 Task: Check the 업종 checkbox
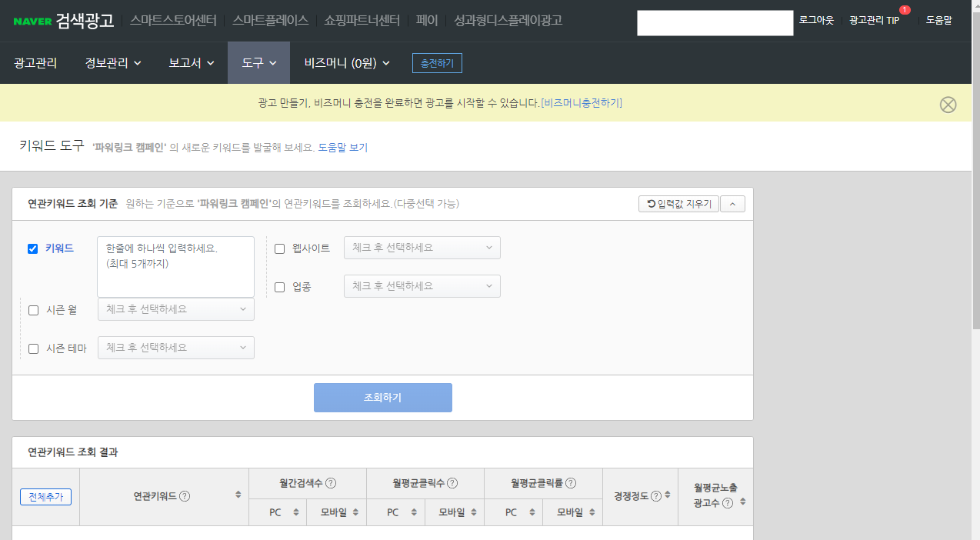tap(280, 287)
